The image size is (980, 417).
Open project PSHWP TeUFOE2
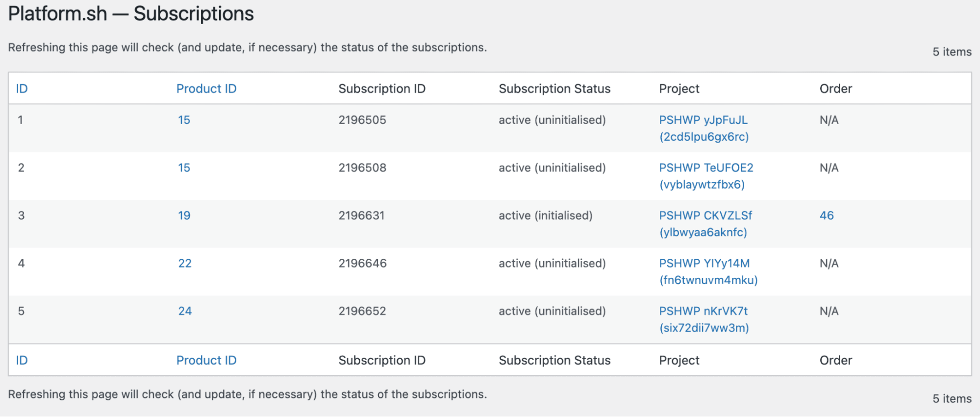(x=706, y=176)
